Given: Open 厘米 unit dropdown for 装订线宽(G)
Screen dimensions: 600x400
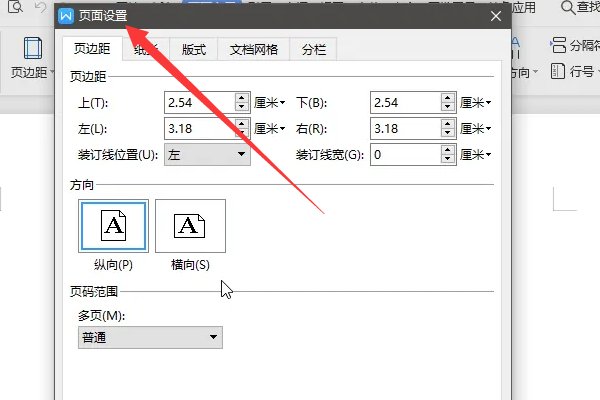Looking at the screenshot, I should 476,155.
